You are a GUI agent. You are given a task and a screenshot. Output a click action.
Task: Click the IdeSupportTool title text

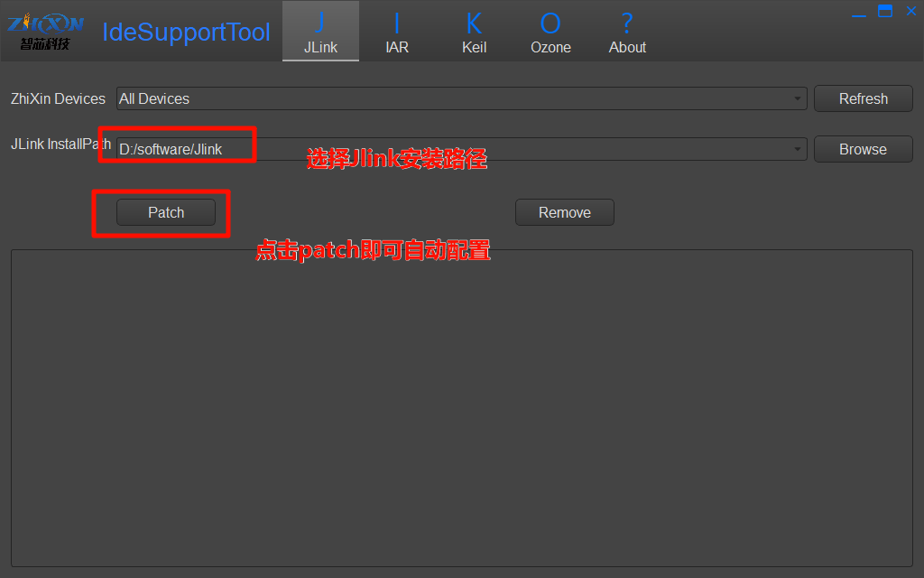point(186,33)
